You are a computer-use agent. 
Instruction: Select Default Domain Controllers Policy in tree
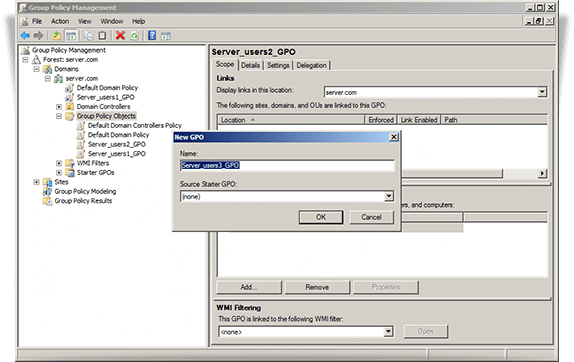[134, 126]
